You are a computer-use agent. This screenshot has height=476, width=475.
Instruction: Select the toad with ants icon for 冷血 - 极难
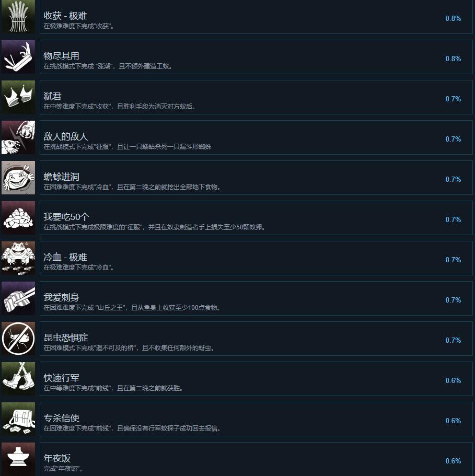[18, 258]
